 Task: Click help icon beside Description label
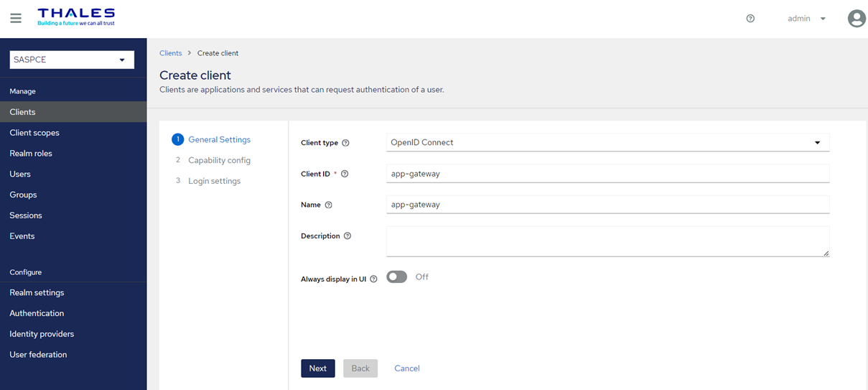(x=347, y=236)
